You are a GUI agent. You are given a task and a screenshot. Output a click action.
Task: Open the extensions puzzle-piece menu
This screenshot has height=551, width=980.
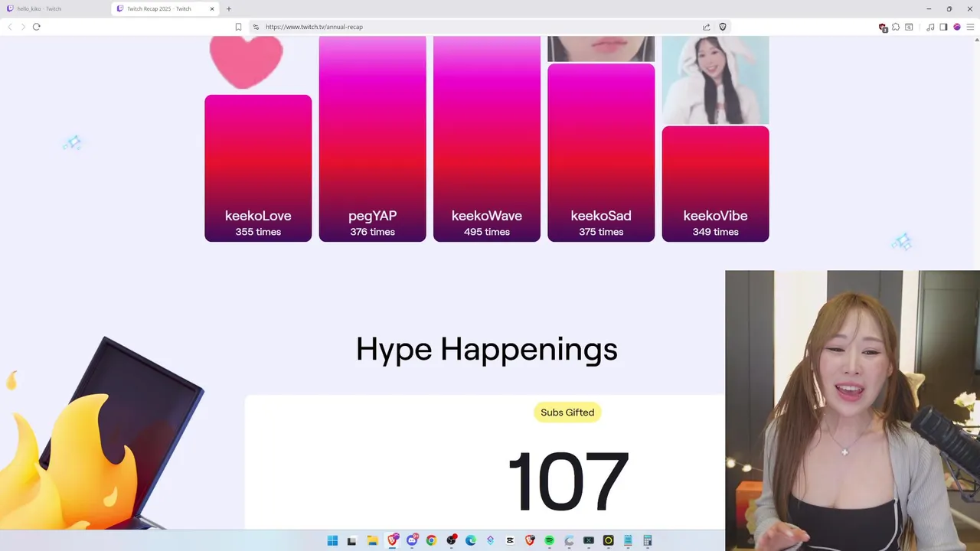pyautogui.click(x=896, y=27)
